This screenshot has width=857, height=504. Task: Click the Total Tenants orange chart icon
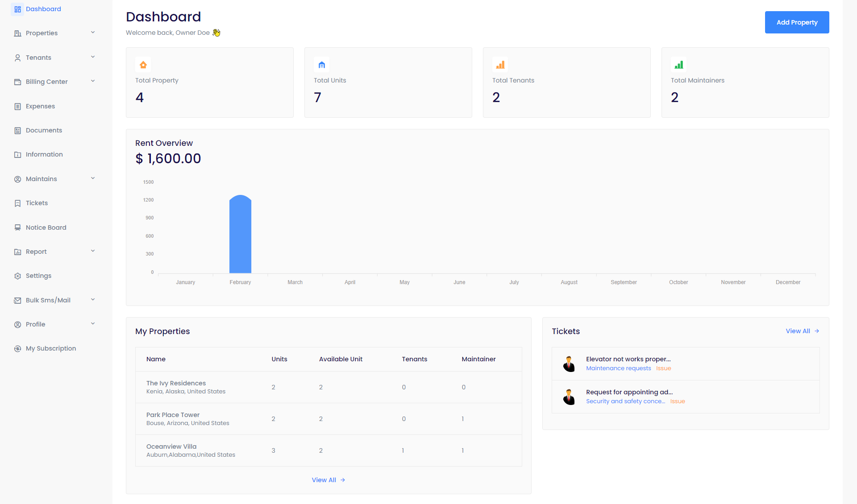[x=500, y=65]
